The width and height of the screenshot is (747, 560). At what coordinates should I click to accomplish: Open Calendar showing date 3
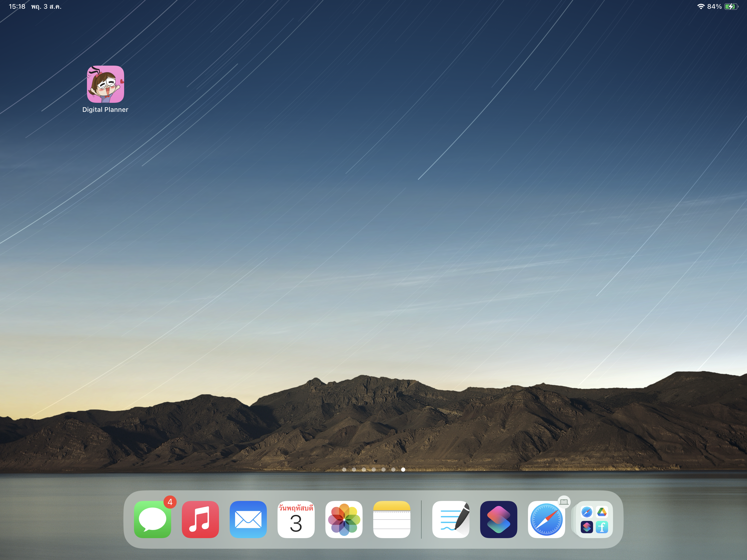coord(296,519)
